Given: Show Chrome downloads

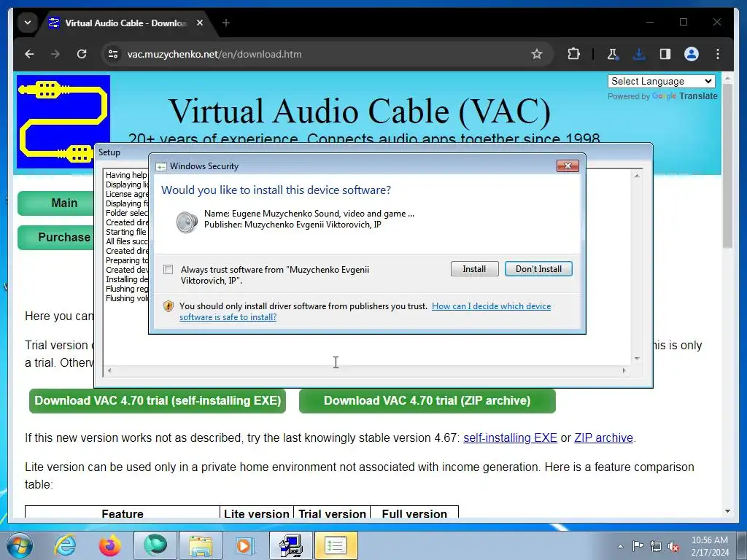Looking at the screenshot, I should (639, 54).
